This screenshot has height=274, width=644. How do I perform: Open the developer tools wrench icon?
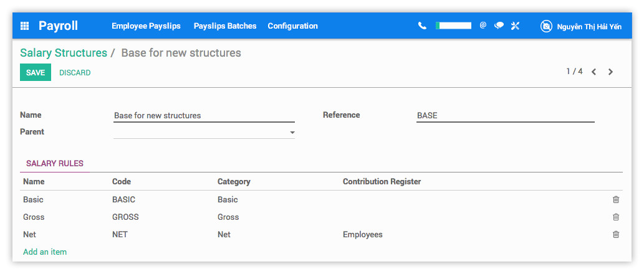click(515, 26)
